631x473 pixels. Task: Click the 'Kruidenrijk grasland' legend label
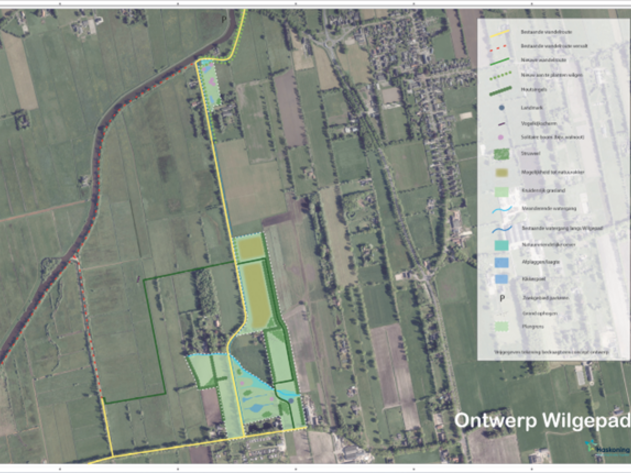tap(543, 190)
